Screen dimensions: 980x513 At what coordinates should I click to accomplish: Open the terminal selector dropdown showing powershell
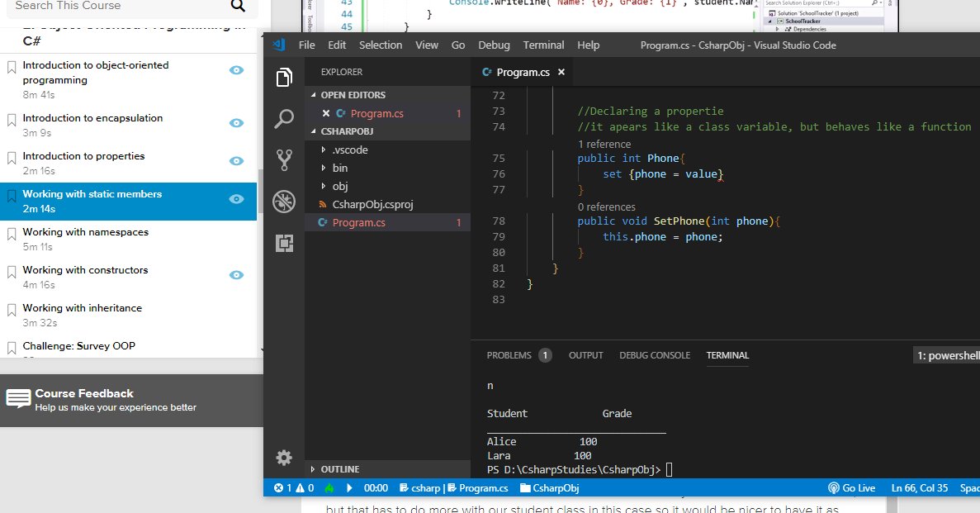point(946,356)
